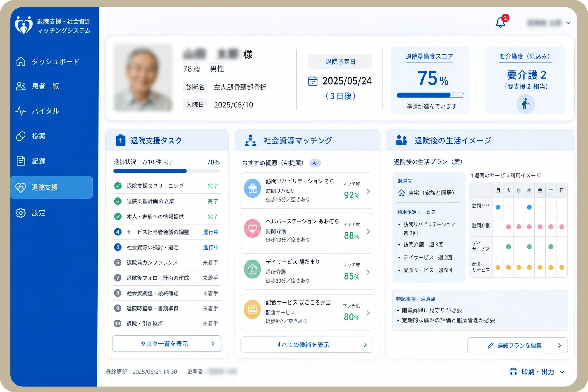Click the document icon beside 記録
Screen dimensions: 588x392
(21, 161)
